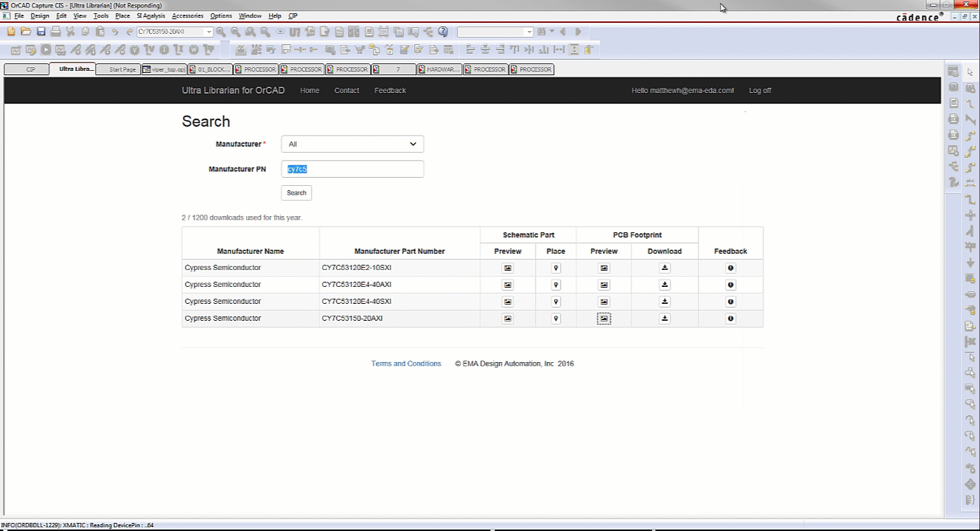
Task: Open the SI Analysis menu
Action: click(150, 15)
